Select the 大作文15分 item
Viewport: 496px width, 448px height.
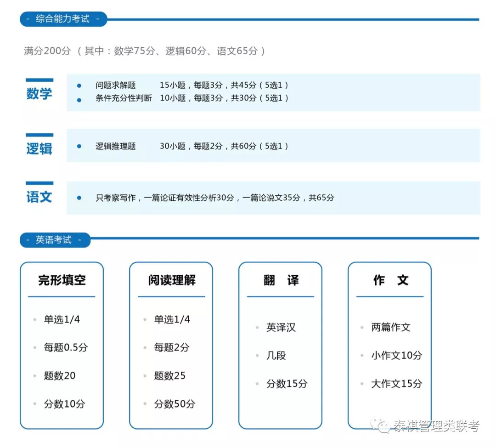pyautogui.click(x=396, y=384)
